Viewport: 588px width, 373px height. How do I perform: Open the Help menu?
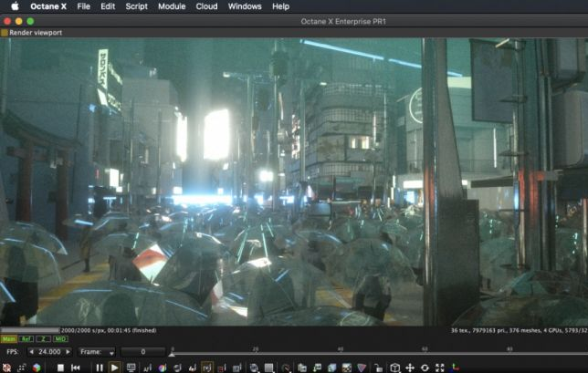click(280, 6)
